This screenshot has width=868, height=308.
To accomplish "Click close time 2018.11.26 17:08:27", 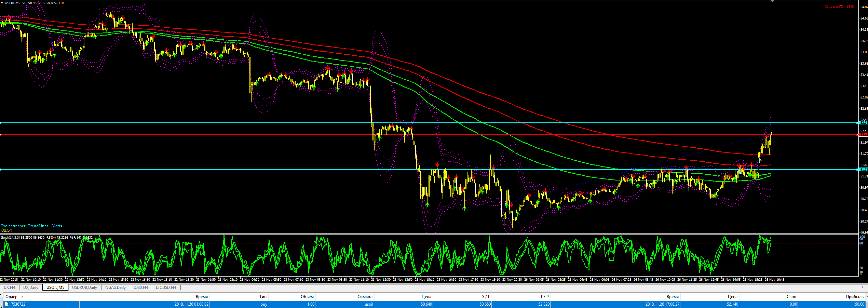I will 662,304.
